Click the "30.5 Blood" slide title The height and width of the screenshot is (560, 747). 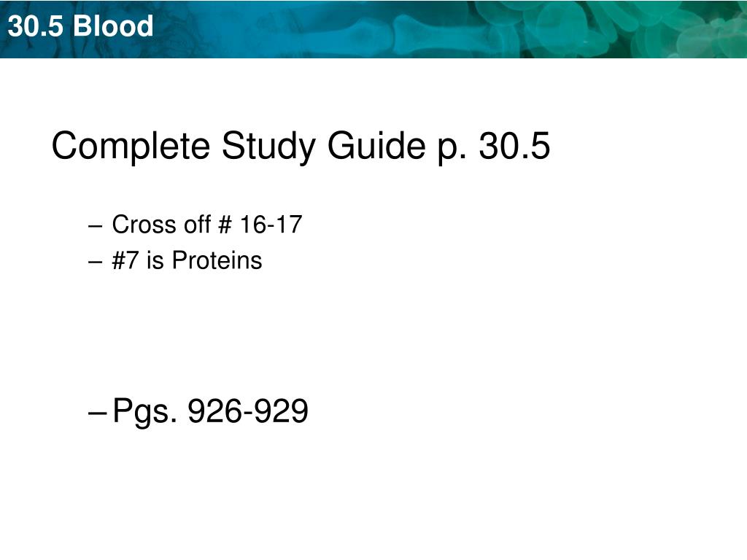coord(80,26)
